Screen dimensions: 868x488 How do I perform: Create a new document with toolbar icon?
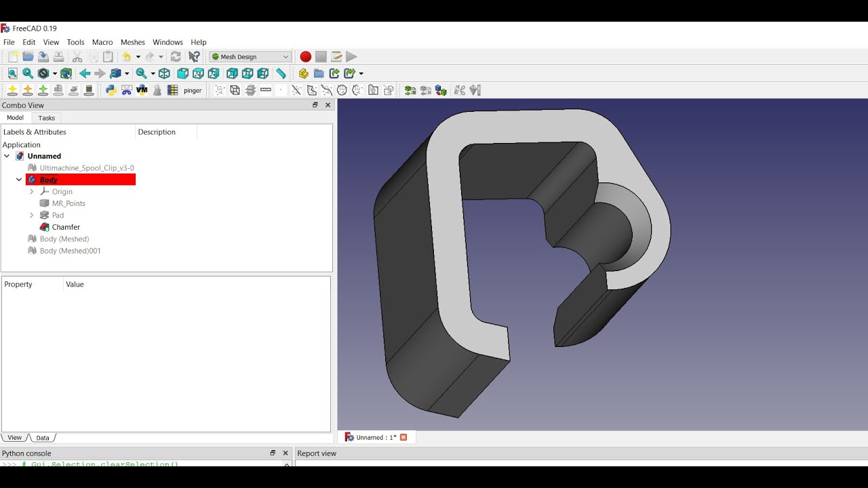pos(13,57)
